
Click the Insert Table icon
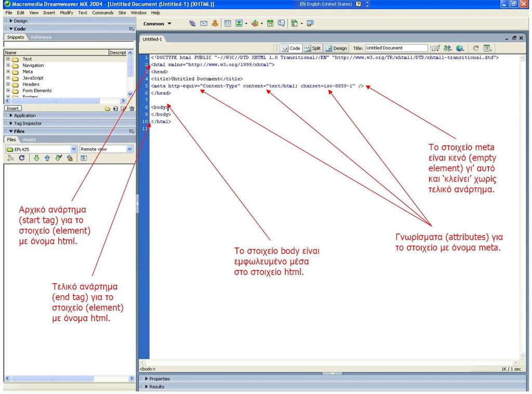[228, 23]
